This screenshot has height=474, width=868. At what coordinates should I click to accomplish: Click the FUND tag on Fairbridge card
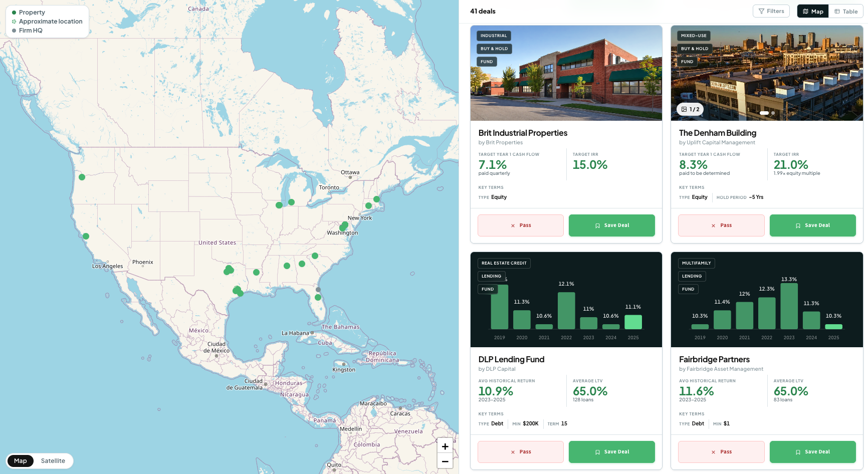688,289
